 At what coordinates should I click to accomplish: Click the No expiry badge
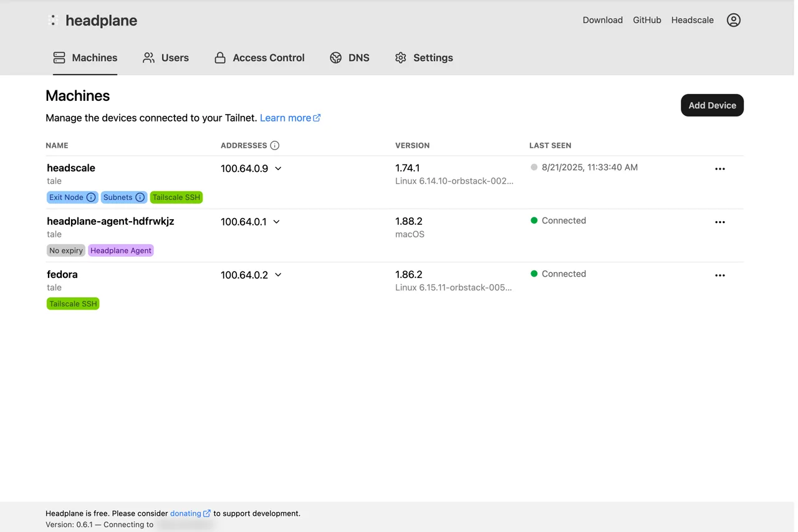click(66, 250)
